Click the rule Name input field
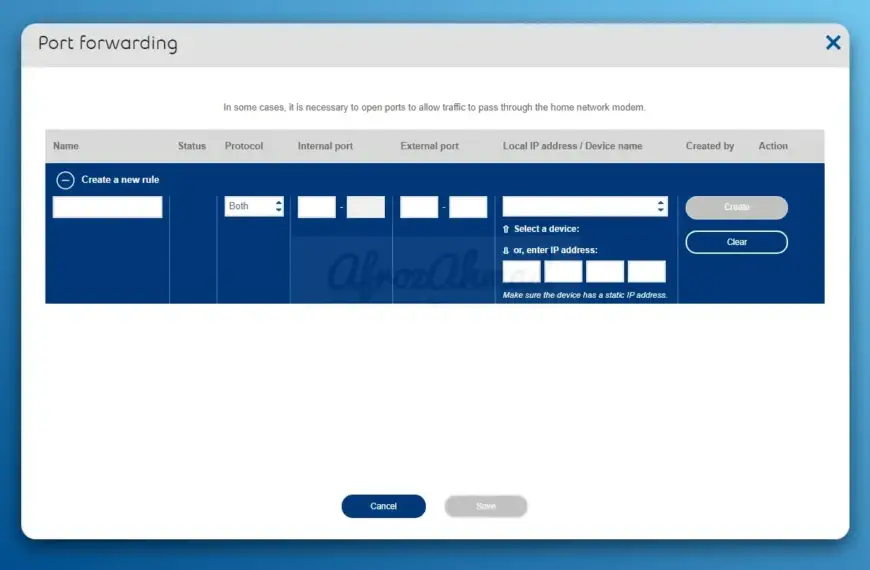 coord(108,206)
